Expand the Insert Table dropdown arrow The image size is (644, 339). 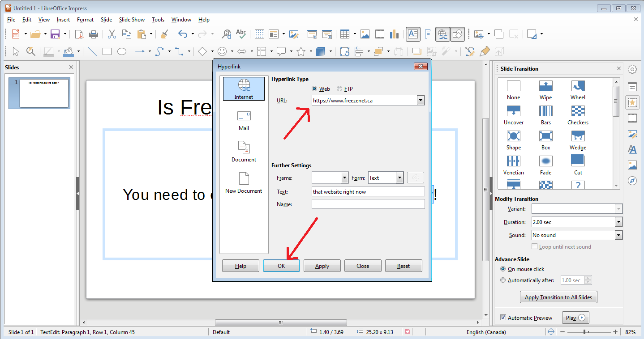tap(355, 34)
